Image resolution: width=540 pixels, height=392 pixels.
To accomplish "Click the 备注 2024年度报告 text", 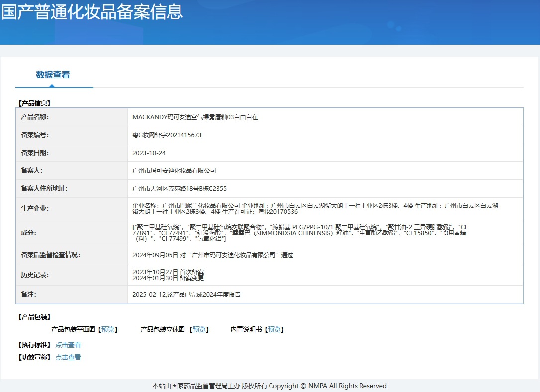I will click(x=186, y=294).
